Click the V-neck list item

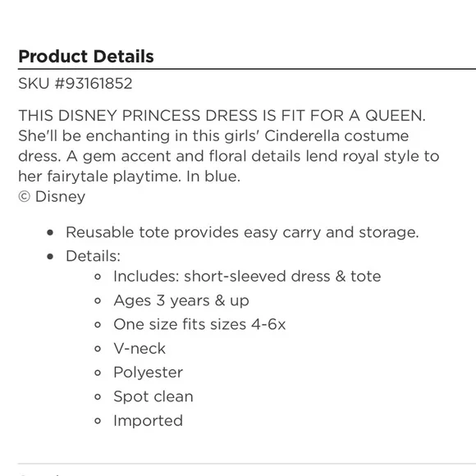click(x=140, y=349)
